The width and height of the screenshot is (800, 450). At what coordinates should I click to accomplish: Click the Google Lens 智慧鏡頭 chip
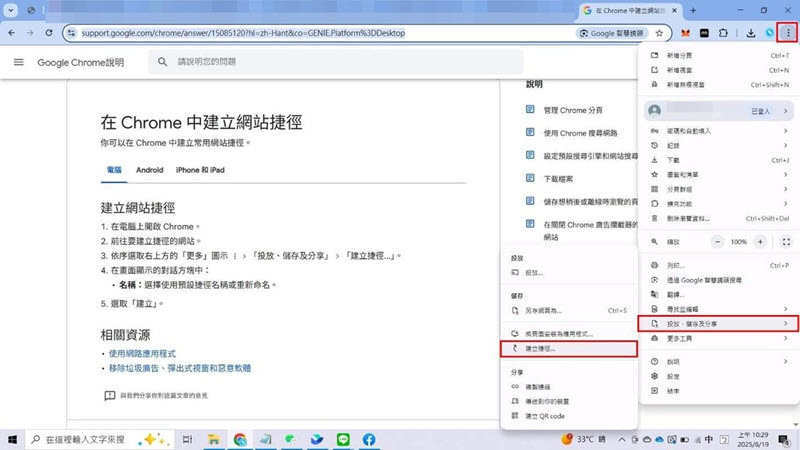612,33
